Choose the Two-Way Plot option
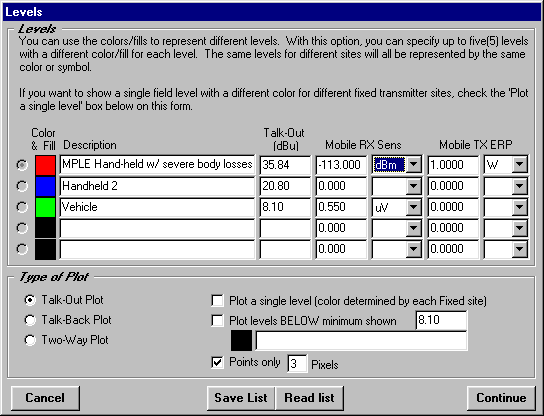Image resolution: width=544 pixels, height=416 pixels. pyautogui.click(x=30, y=340)
